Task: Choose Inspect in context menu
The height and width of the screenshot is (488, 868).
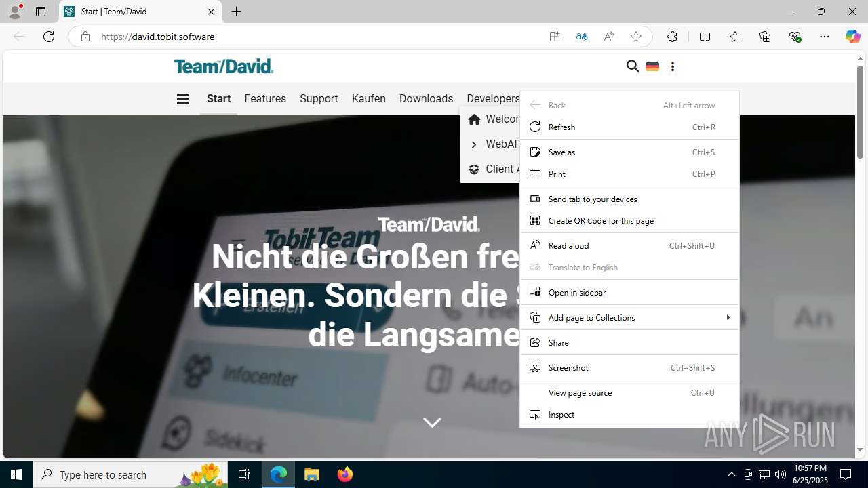Action: click(x=629, y=414)
